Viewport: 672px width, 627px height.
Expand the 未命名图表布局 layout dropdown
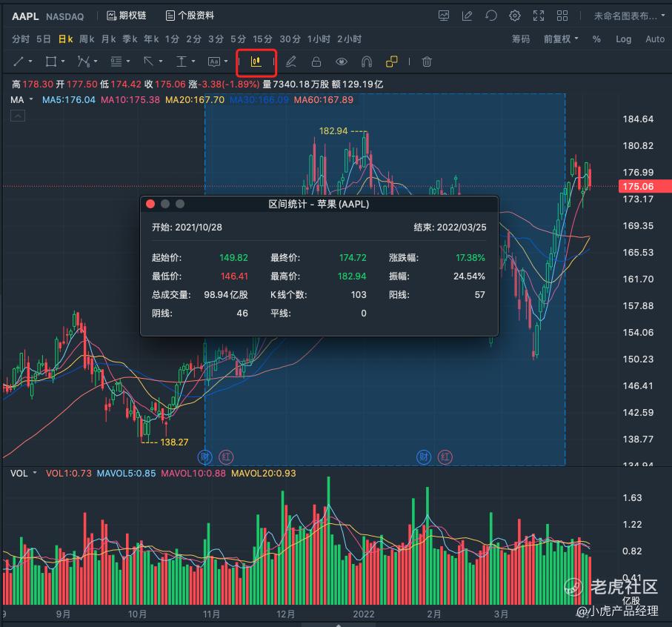[629, 16]
